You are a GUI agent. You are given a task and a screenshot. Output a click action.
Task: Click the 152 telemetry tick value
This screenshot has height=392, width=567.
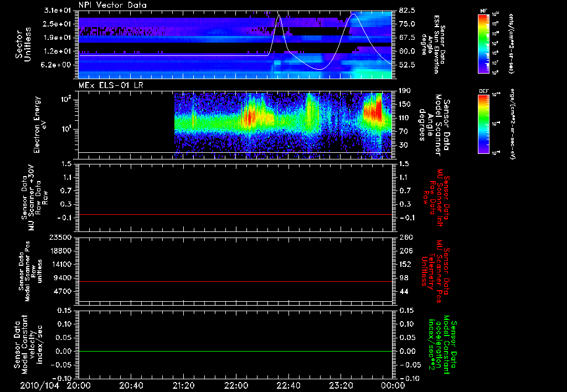click(x=405, y=264)
